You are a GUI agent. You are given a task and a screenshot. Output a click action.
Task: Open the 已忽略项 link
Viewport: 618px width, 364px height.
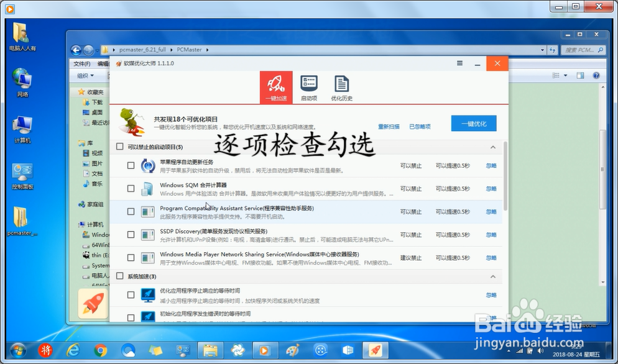click(x=420, y=127)
